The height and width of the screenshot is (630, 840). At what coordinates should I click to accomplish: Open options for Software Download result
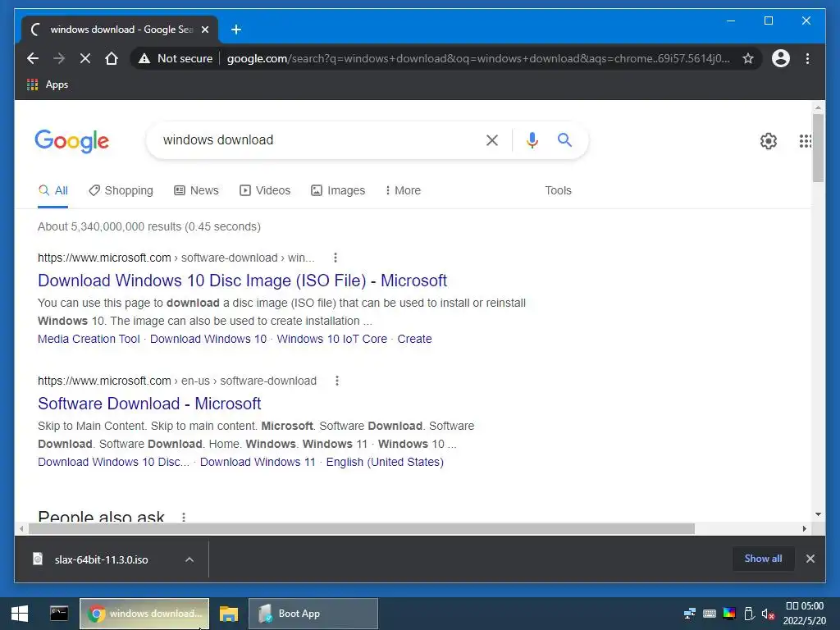pos(337,381)
